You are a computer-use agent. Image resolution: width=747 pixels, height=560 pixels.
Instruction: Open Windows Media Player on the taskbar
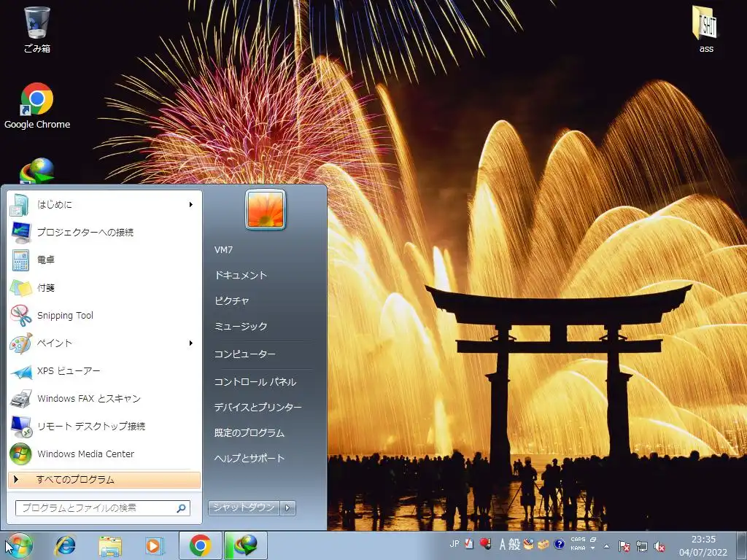point(155,545)
